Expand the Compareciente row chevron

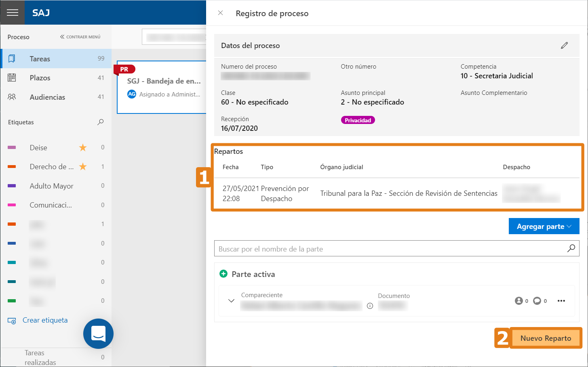click(231, 301)
